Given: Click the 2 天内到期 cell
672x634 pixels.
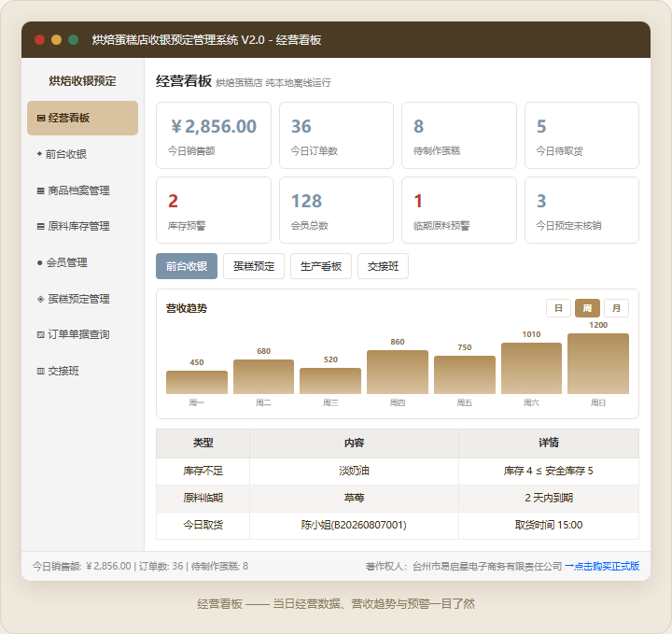Looking at the screenshot, I should (x=549, y=498).
